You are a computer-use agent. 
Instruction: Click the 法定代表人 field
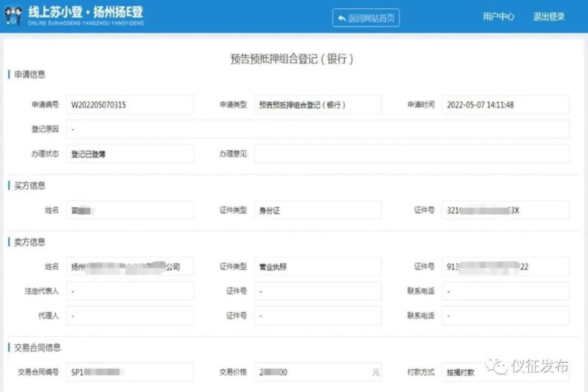[x=130, y=291]
